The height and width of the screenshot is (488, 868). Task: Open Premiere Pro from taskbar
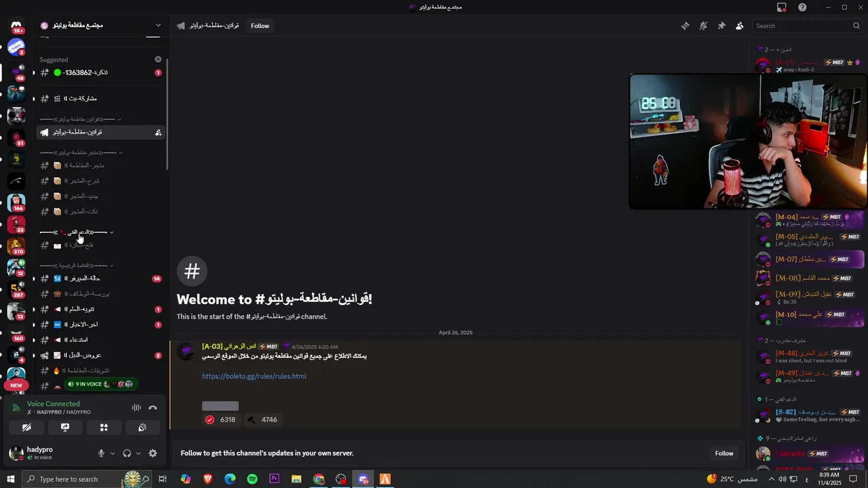[x=274, y=479]
